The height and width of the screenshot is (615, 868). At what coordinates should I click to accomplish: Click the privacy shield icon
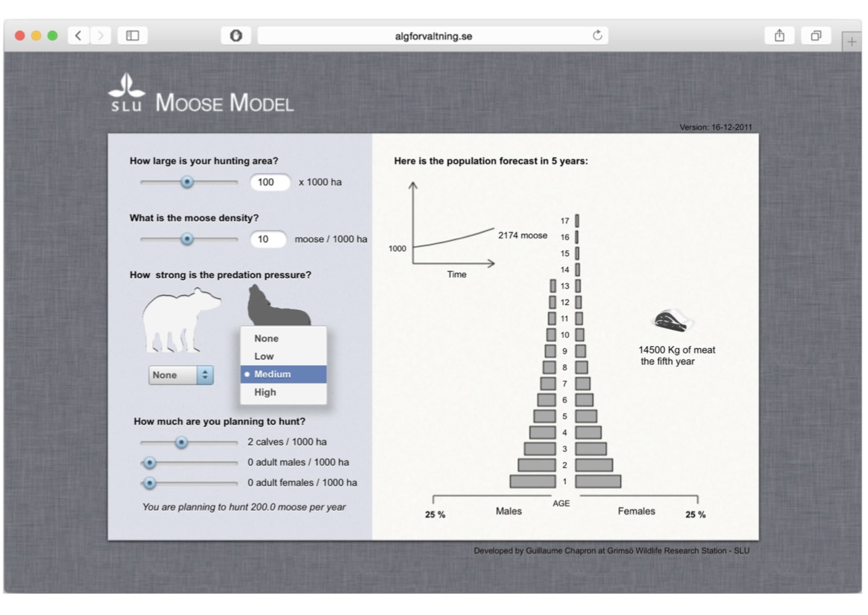(236, 36)
